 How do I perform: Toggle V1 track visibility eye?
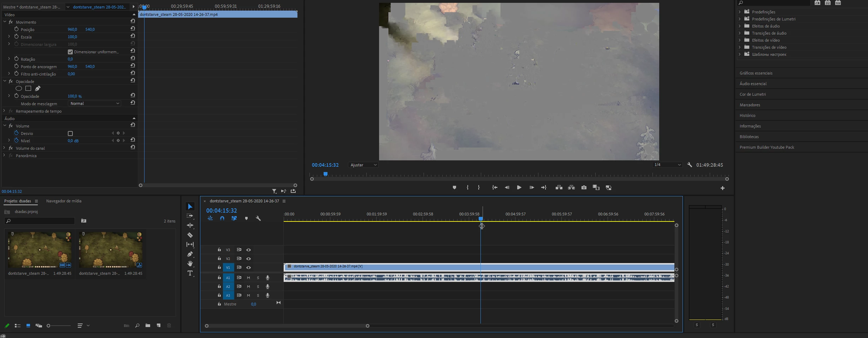pyautogui.click(x=249, y=267)
